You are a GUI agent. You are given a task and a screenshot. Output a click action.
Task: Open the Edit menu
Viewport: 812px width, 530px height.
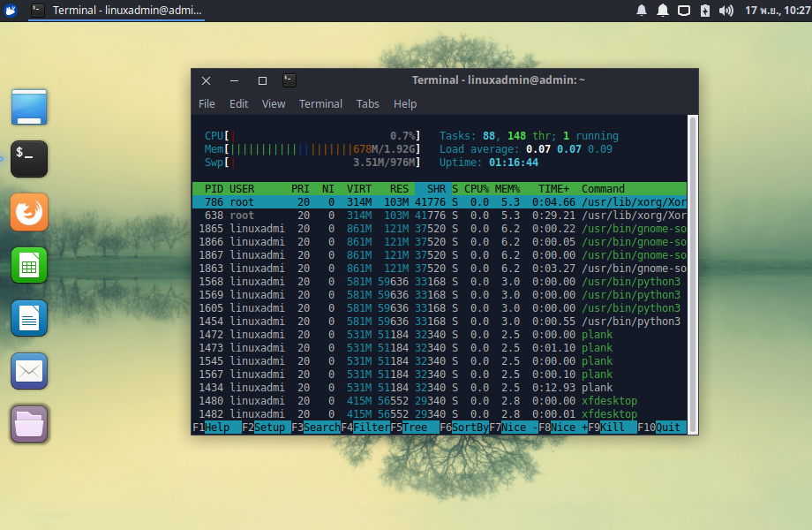coord(238,103)
